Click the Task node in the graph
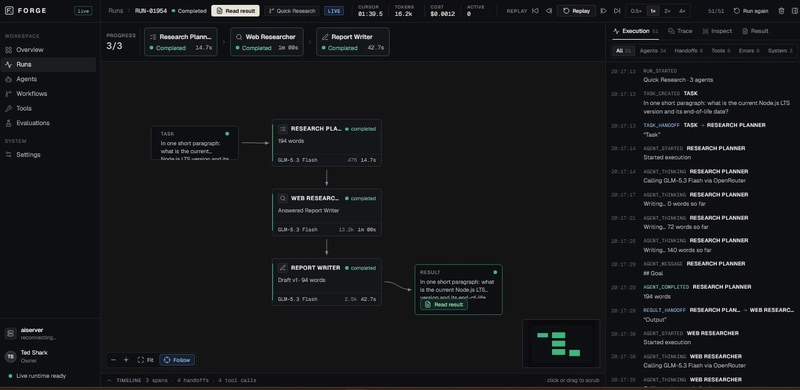800x390 pixels. pyautogui.click(x=194, y=143)
